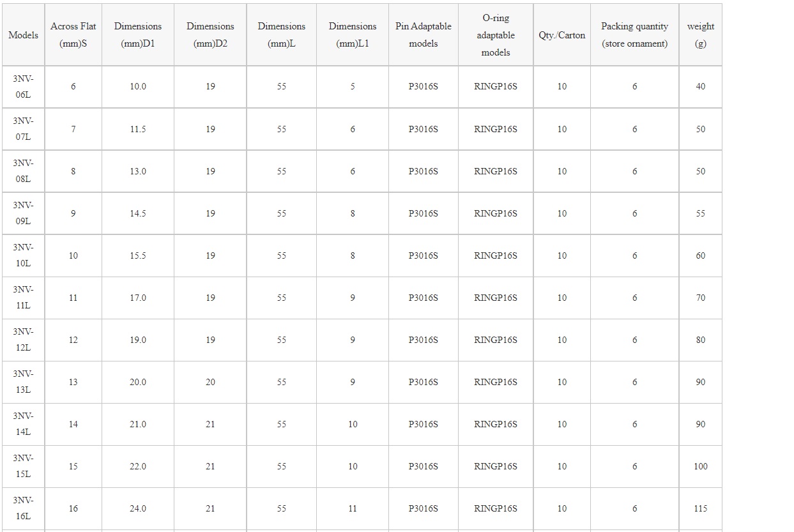Click D1 value 20.0 in 3NV-13L row
The image size is (794, 532).
138,382
